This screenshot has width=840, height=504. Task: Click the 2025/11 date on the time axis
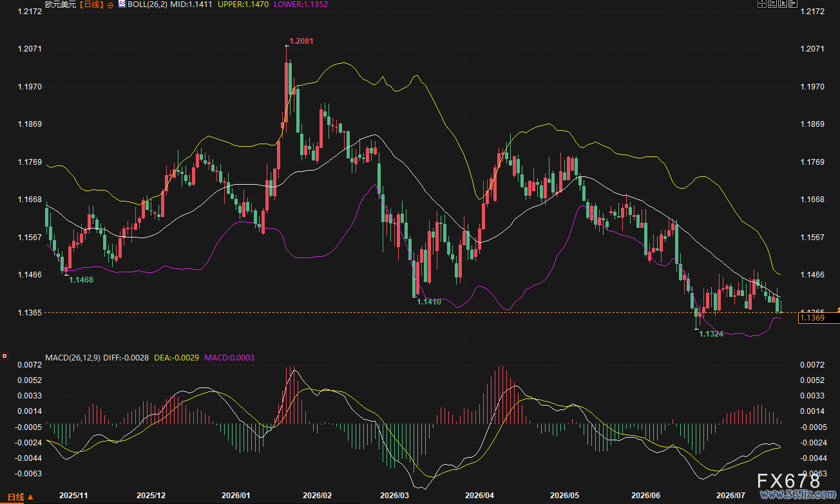click(73, 496)
